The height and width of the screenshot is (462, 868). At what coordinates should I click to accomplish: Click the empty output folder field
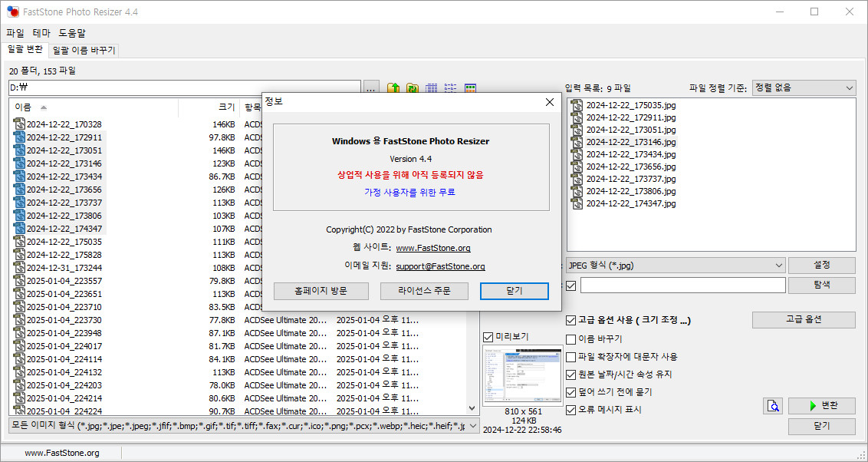point(683,285)
